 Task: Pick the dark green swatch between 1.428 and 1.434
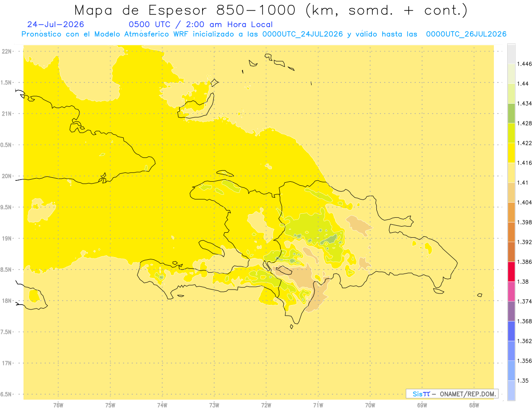511,114
